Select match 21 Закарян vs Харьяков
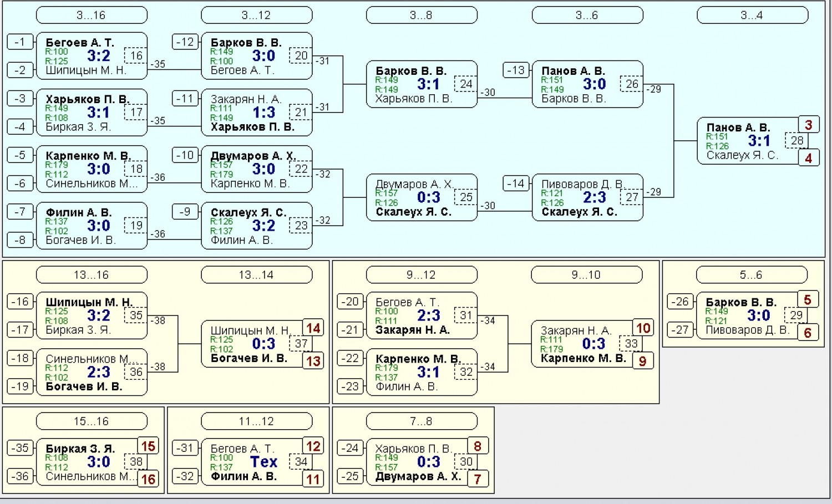The width and height of the screenshot is (832, 504). click(257, 113)
